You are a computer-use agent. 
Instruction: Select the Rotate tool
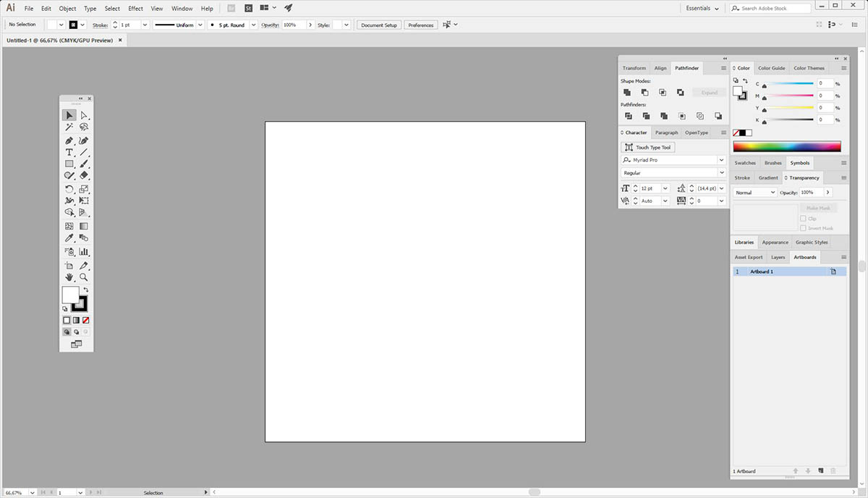click(69, 189)
